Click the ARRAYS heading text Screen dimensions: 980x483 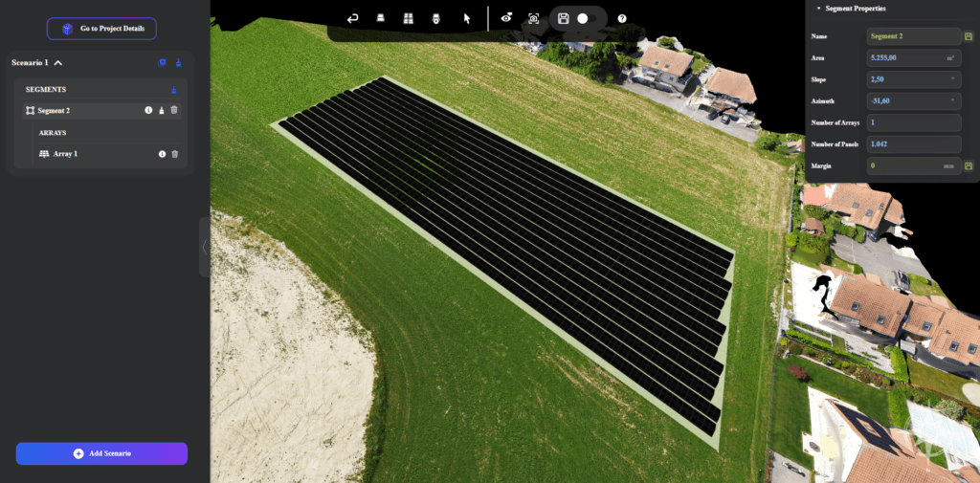53,133
